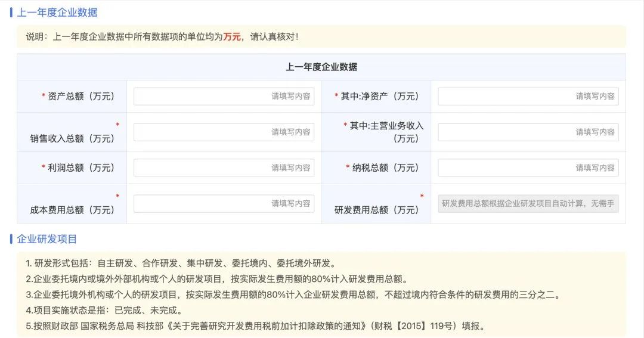Image resolution: width=644 pixels, height=338 pixels.
Task: Select the 销售收入总额 input box
Action: (x=224, y=132)
